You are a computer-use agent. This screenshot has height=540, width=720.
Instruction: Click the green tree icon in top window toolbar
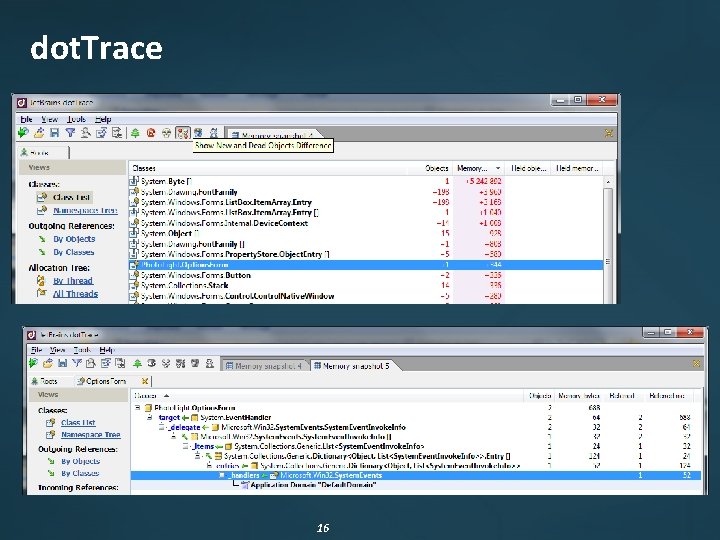(135, 133)
